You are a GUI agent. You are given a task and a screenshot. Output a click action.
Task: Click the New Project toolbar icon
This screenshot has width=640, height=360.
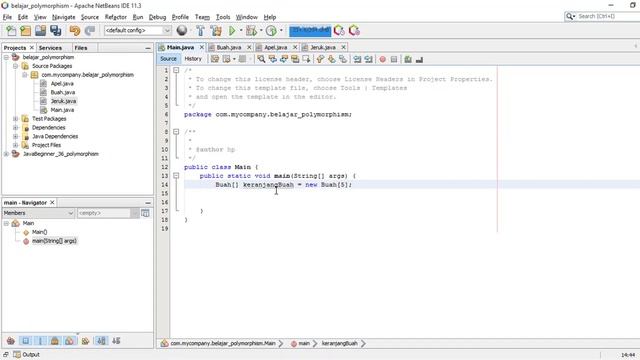(x=26, y=31)
